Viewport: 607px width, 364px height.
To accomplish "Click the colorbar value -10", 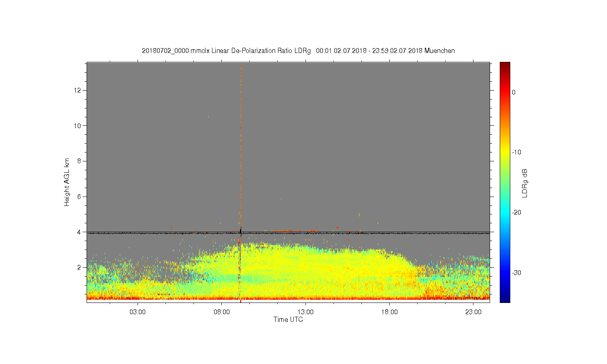I will (x=516, y=152).
